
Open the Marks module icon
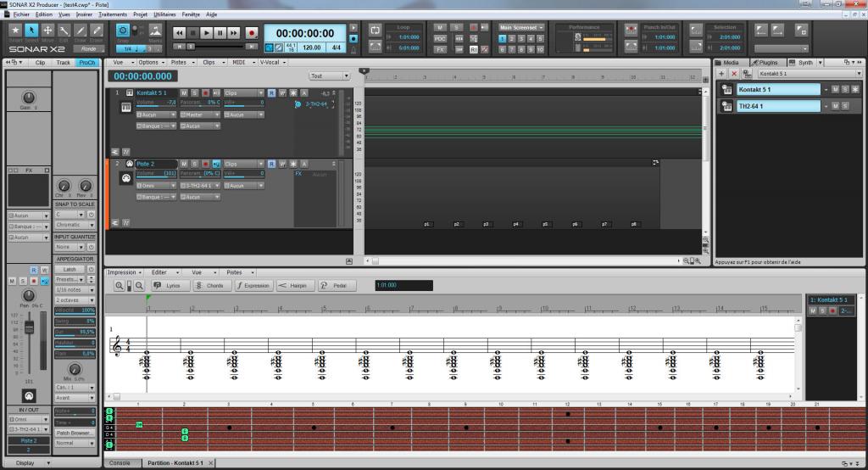coord(156,31)
